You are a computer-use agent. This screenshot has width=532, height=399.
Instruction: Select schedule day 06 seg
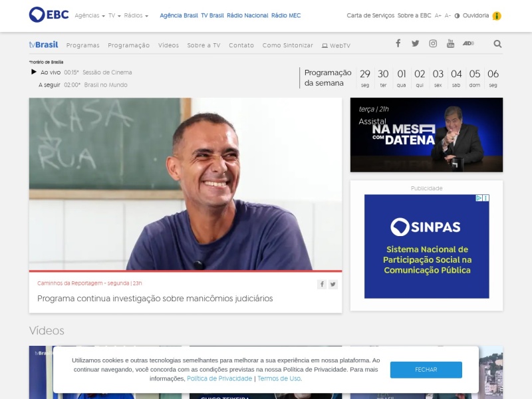(x=493, y=78)
